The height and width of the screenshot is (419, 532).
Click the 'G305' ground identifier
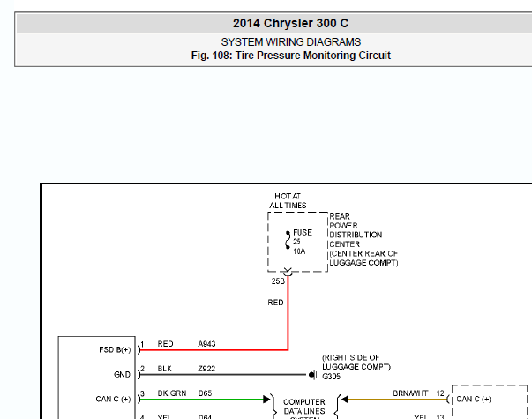331,377
